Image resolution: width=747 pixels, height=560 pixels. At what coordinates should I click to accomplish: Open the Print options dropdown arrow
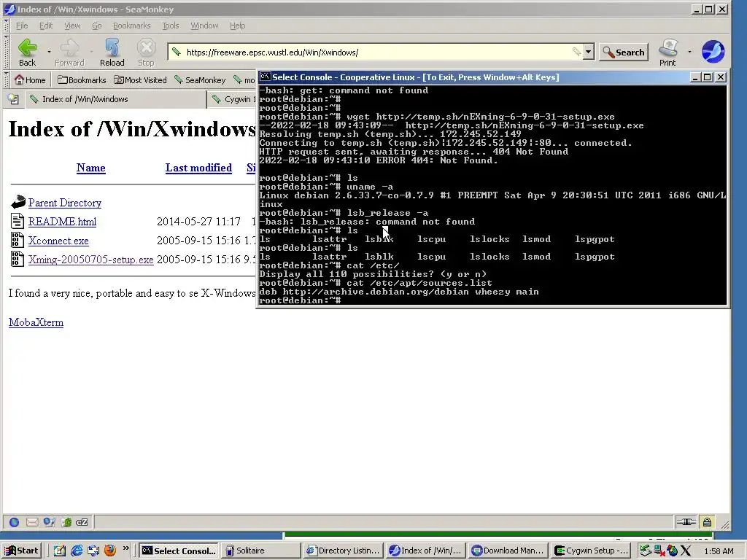point(690,51)
